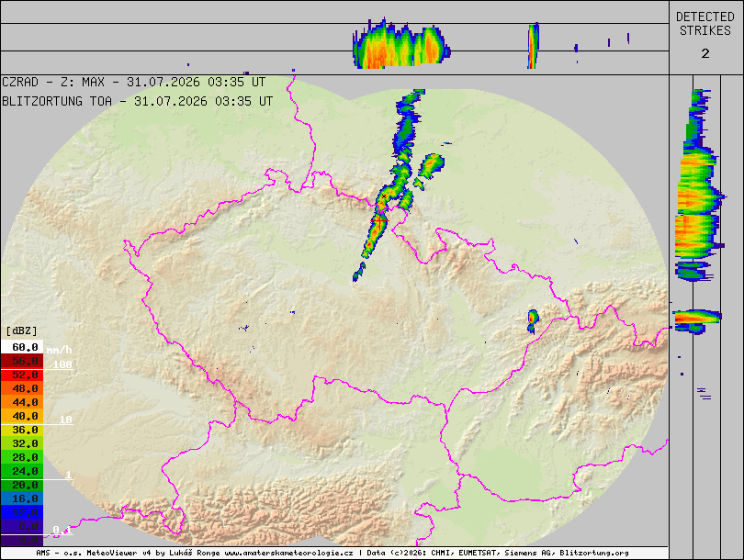Click the 16.0 dBZ blue swatch

point(22,498)
